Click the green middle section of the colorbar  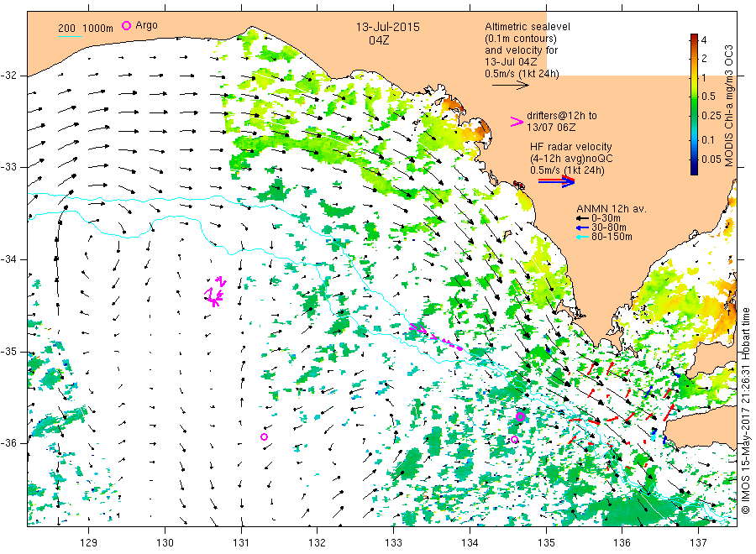(x=694, y=106)
